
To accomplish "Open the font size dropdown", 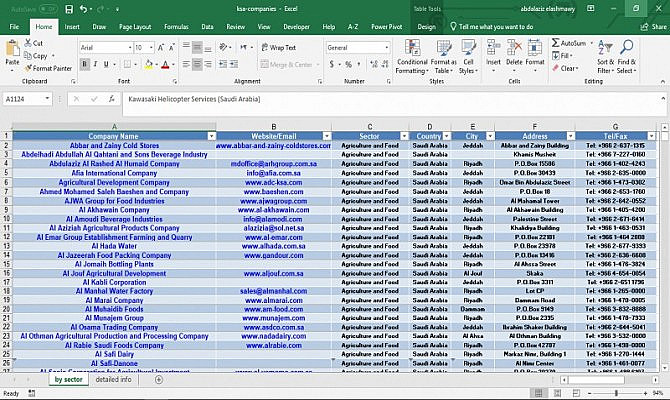I will pyautogui.click(x=151, y=47).
